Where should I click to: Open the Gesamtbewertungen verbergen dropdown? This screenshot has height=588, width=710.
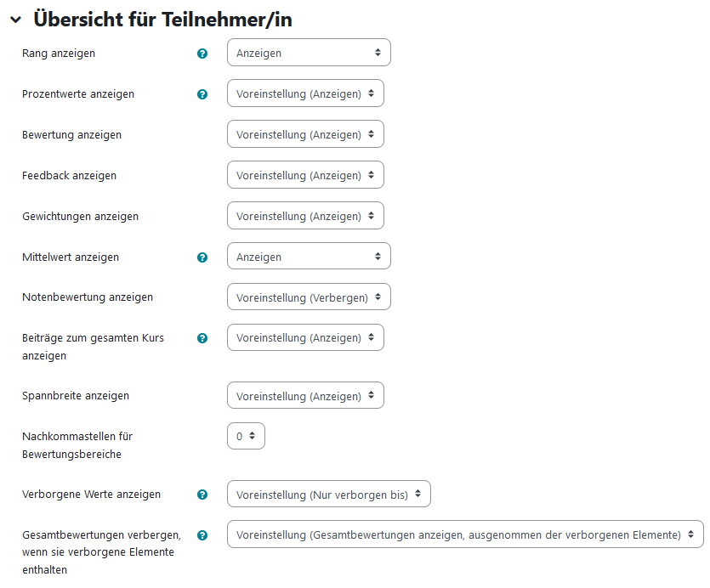(465, 534)
